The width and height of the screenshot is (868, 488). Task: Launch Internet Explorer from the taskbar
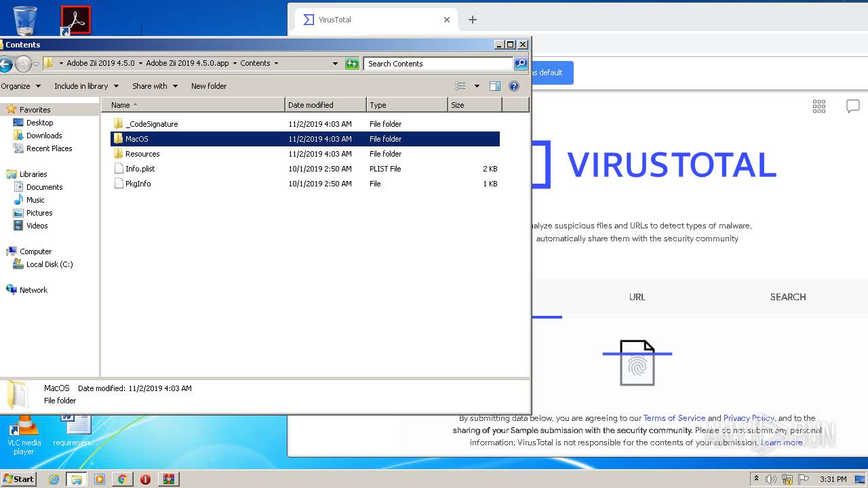[54, 479]
